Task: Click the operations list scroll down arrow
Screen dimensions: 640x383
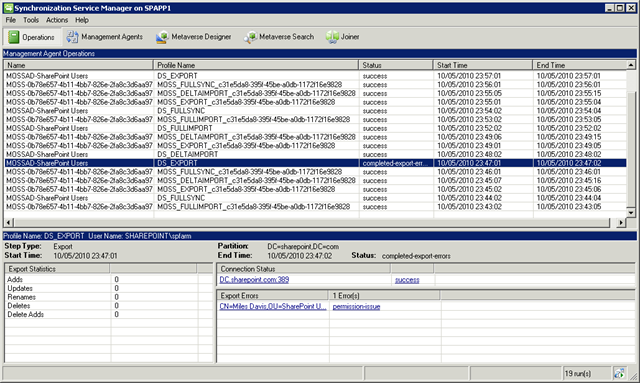Action: click(x=631, y=213)
